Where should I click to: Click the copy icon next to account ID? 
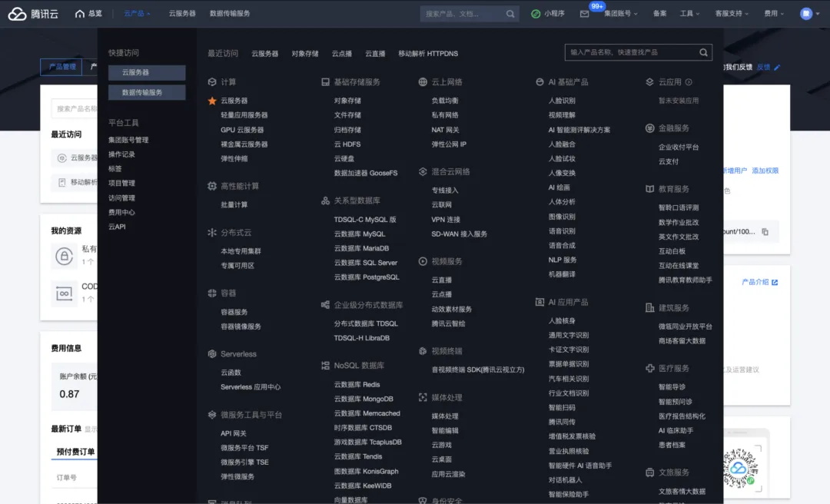(x=765, y=232)
